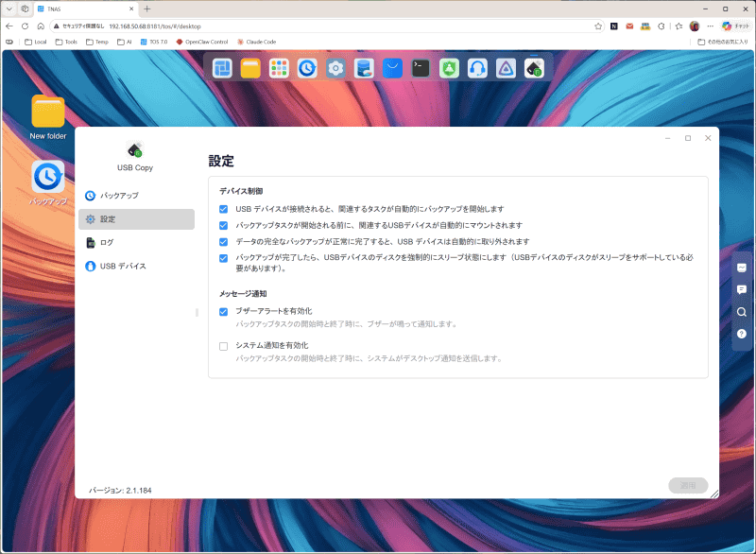Disable the ブザーアラートを有効化 checkbox
This screenshot has height=554, width=756.
tap(223, 311)
